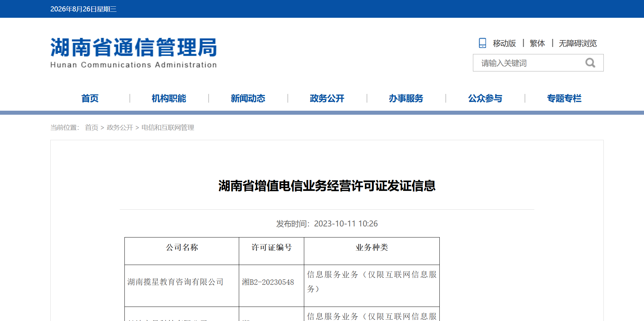The width and height of the screenshot is (644, 321).
Task: Click the 业务种类 table header
Action: click(x=372, y=248)
